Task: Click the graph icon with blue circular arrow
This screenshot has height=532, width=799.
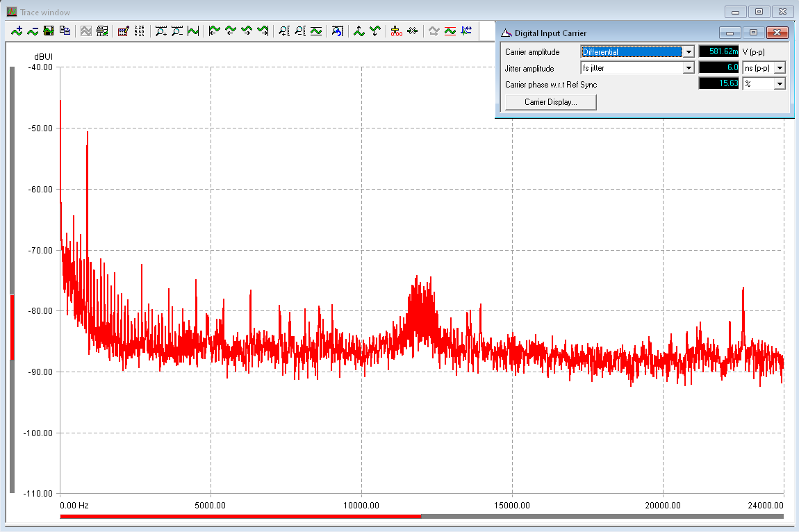Action: coord(338,31)
